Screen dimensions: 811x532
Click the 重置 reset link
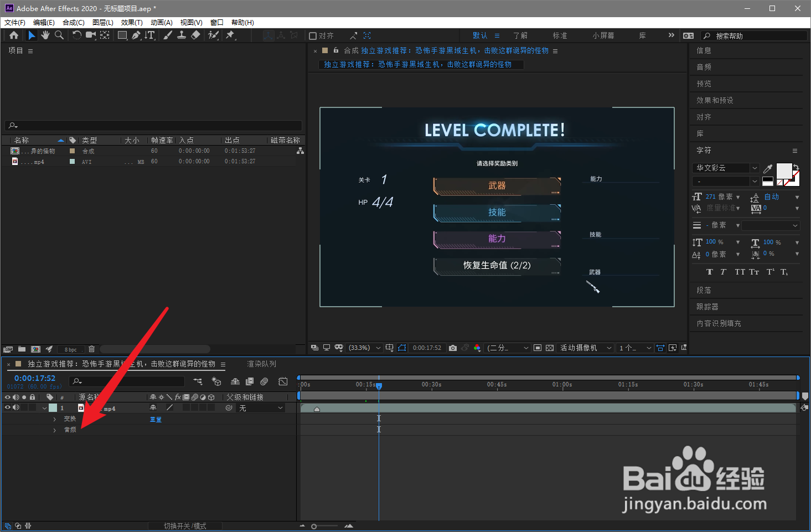click(x=156, y=420)
